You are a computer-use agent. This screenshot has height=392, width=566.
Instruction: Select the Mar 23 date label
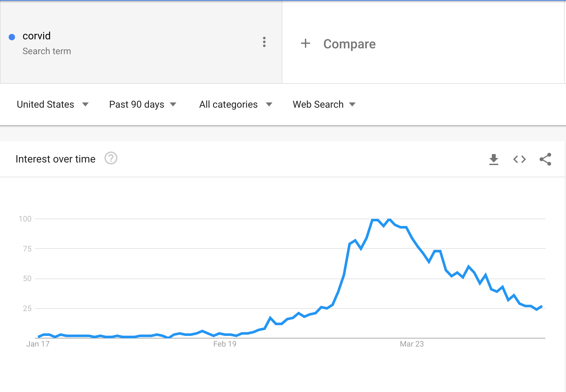pos(412,344)
